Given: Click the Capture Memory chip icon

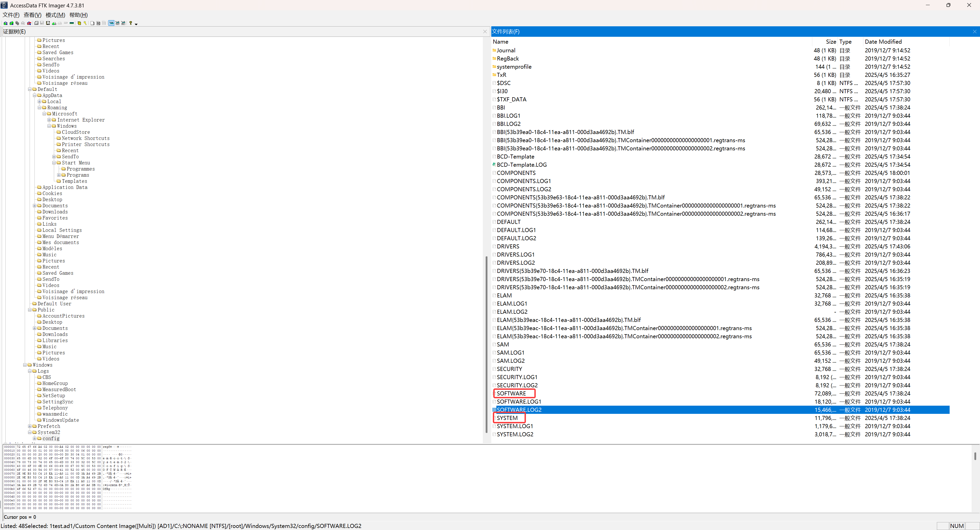Looking at the screenshot, I should coord(71,23).
